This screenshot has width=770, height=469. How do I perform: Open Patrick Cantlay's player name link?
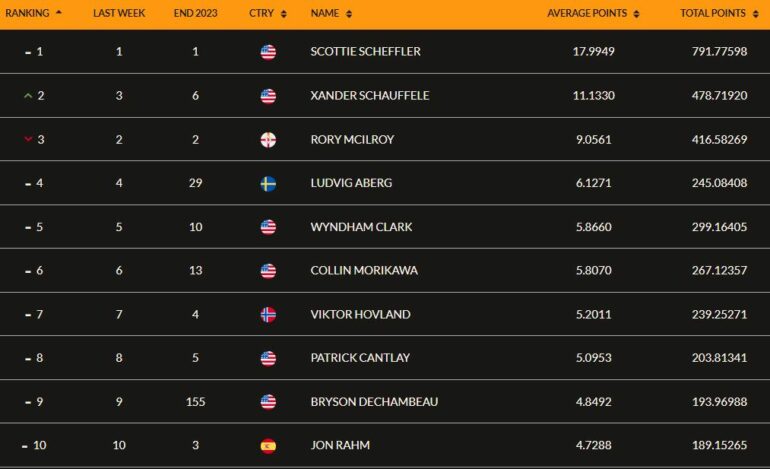click(x=360, y=358)
